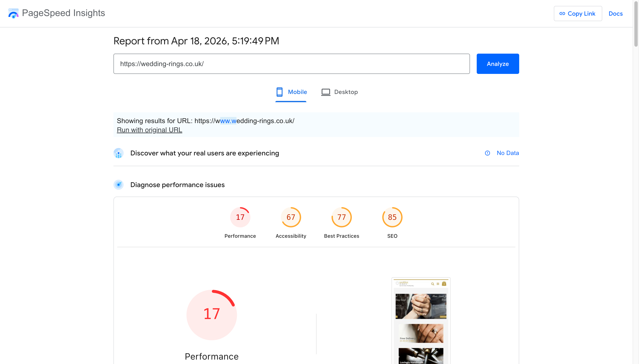Click the SEO label
The image size is (639, 364).
click(392, 236)
